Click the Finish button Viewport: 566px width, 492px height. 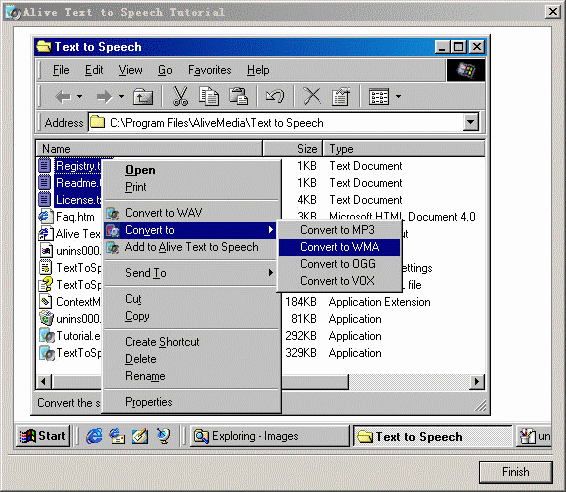[x=515, y=472]
